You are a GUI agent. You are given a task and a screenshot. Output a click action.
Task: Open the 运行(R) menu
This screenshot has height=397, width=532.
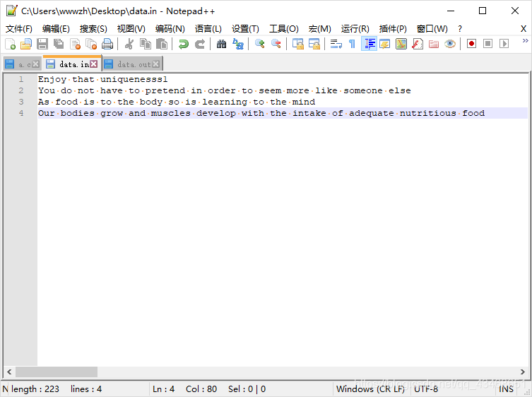[x=355, y=29]
